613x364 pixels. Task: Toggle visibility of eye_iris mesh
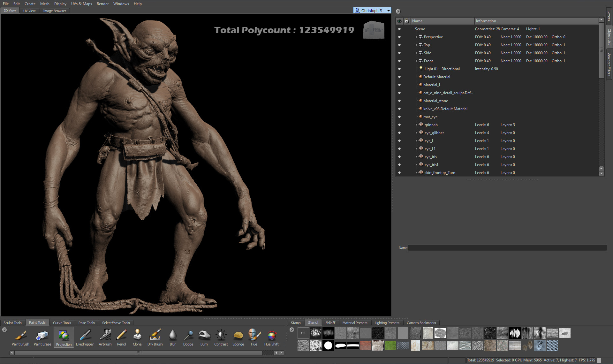pos(399,157)
